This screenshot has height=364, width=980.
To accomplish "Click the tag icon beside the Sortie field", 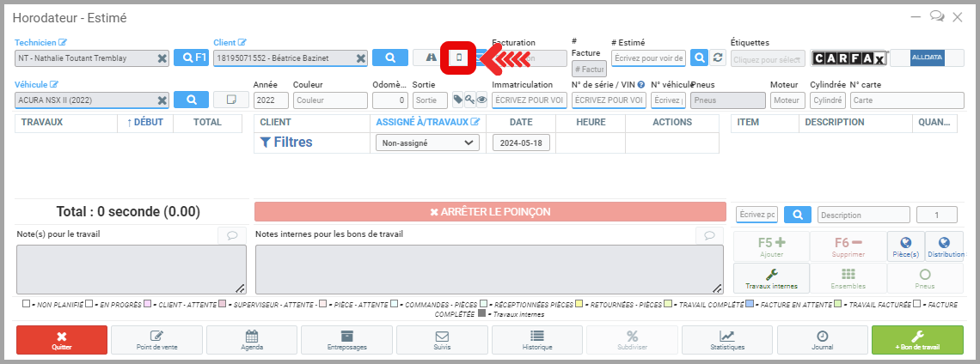I will [458, 100].
